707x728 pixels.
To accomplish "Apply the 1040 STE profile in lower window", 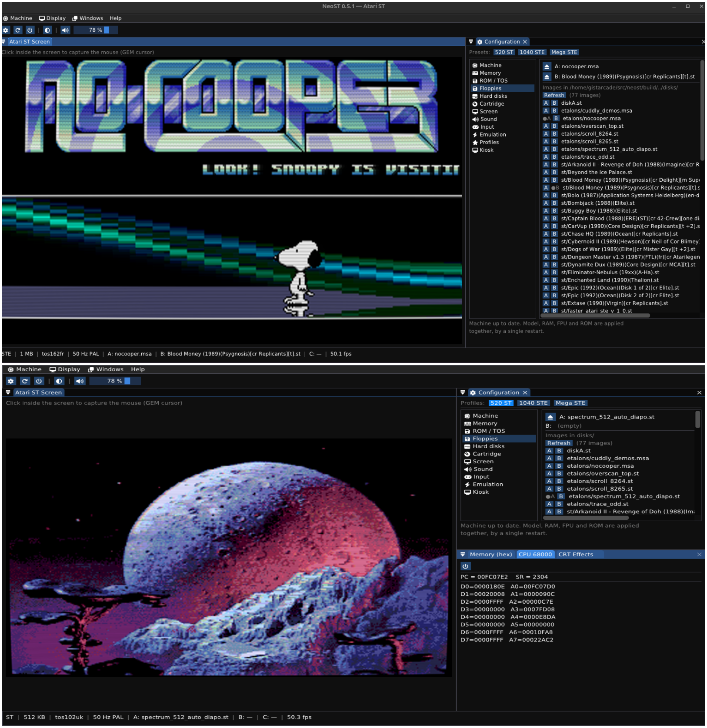I will click(533, 403).
